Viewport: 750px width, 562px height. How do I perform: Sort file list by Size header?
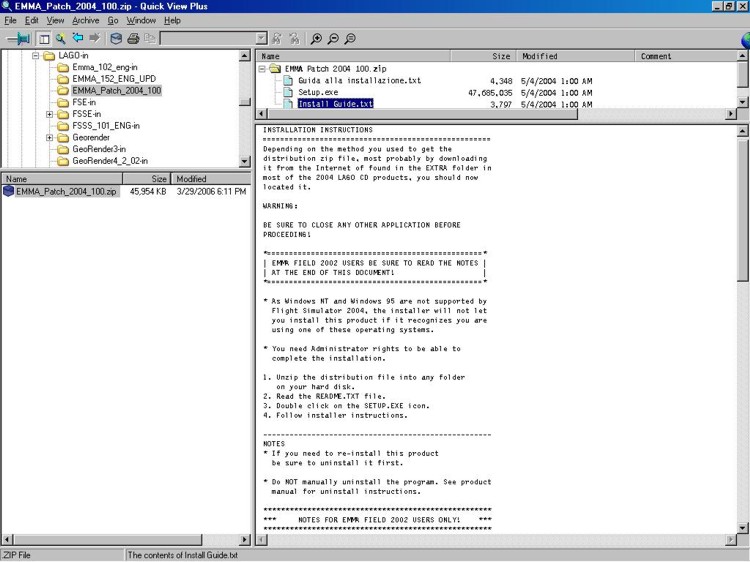click(146, 179)
